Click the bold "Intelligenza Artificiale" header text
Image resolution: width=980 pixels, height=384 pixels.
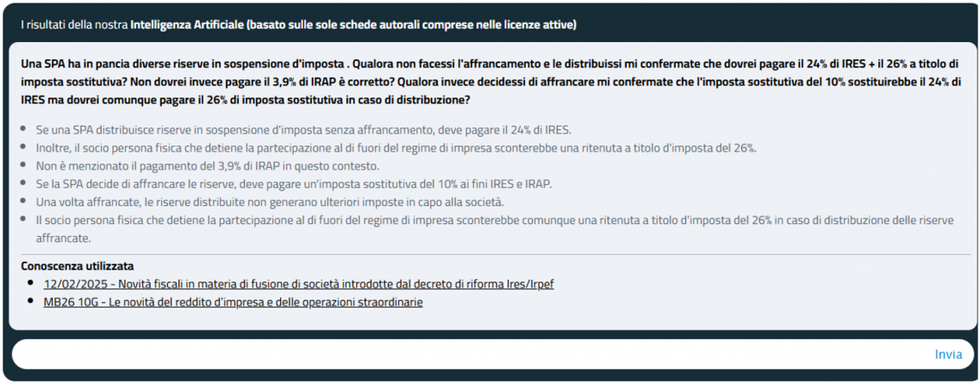point(185,25)
